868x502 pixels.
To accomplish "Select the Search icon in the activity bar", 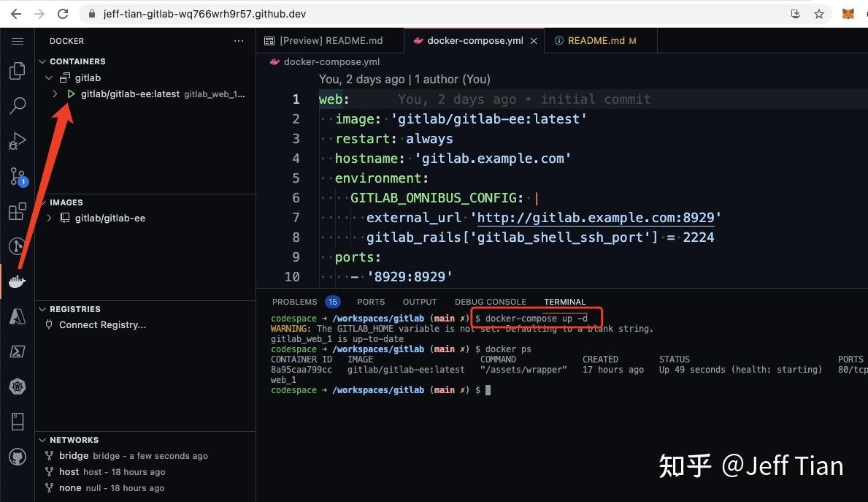I will [18, 106].
